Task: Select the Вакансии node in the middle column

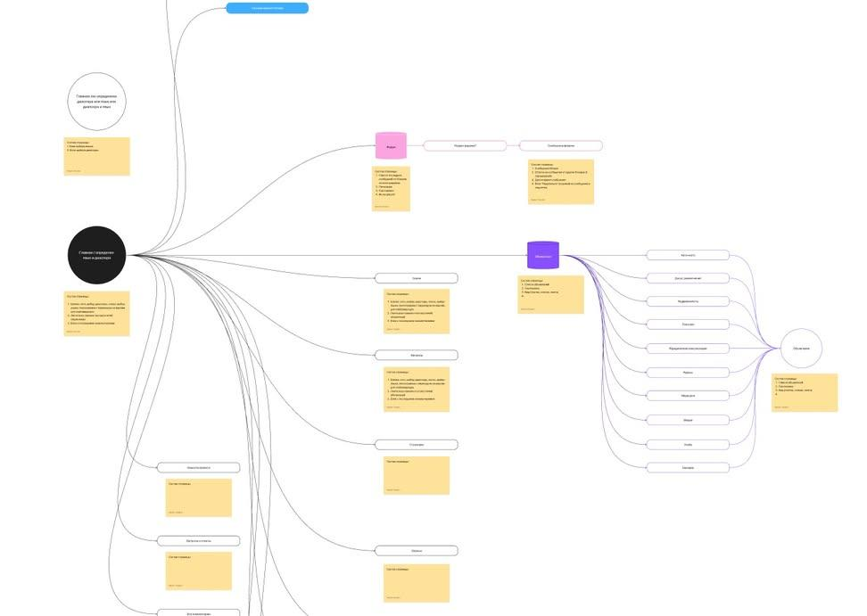Action: (x=417, y=355)
